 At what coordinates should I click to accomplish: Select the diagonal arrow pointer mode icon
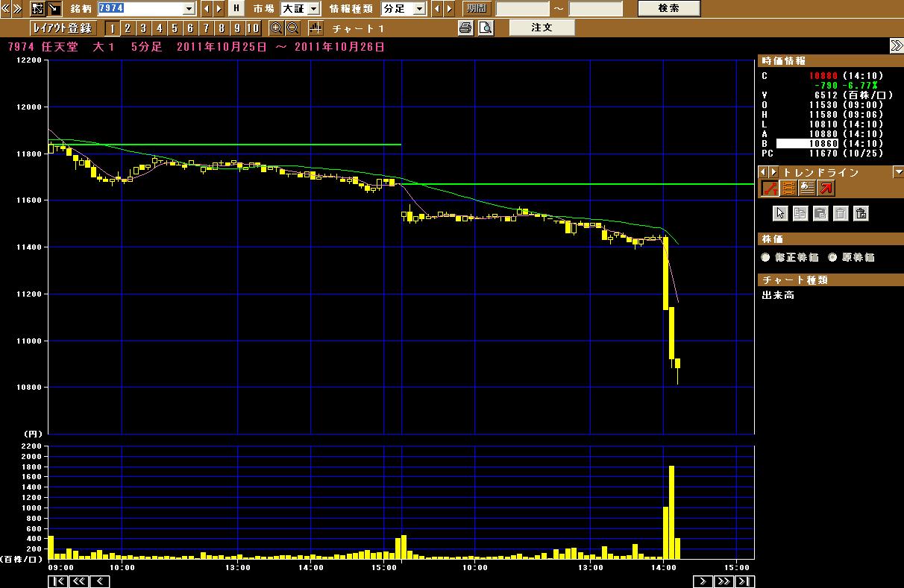click(55, 9)
